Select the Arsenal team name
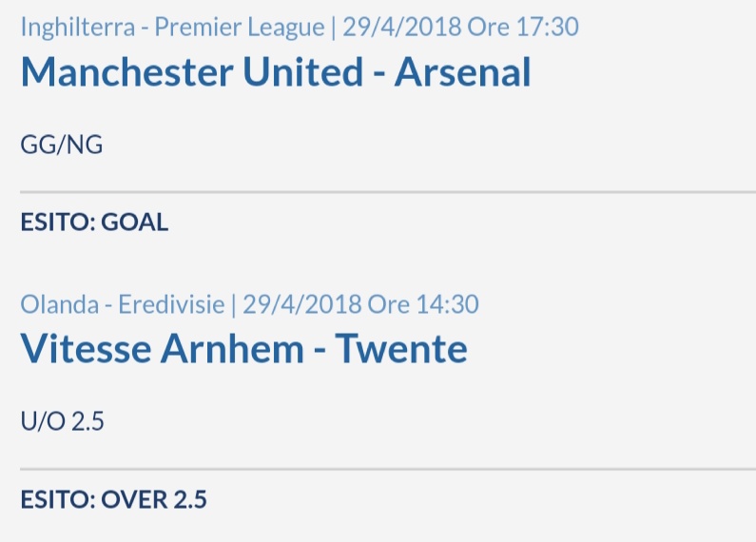 coord(463,72)
